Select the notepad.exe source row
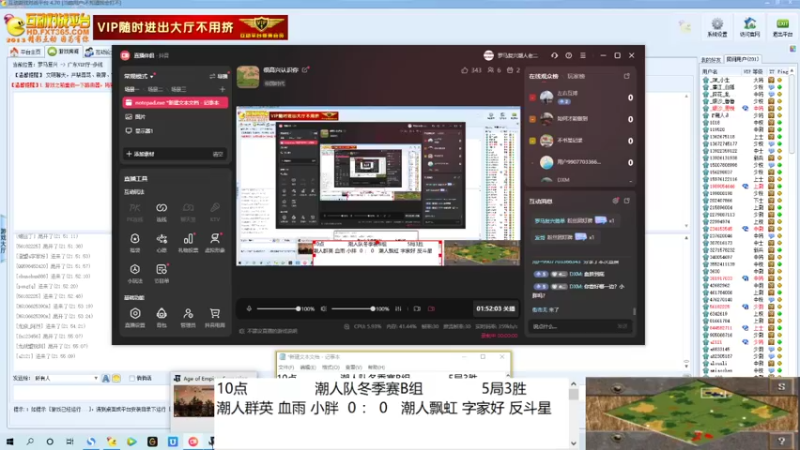The image size is (800, 450). tap(175, 103)
